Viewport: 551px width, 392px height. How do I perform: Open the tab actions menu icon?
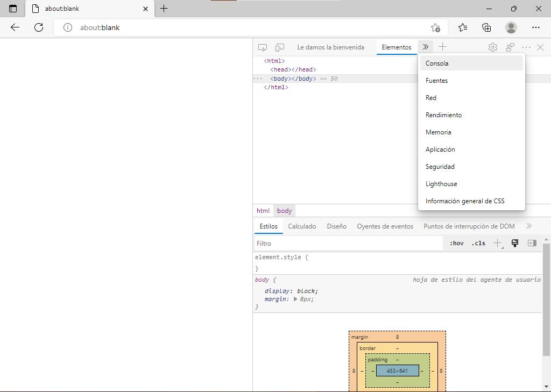(13, 9)
